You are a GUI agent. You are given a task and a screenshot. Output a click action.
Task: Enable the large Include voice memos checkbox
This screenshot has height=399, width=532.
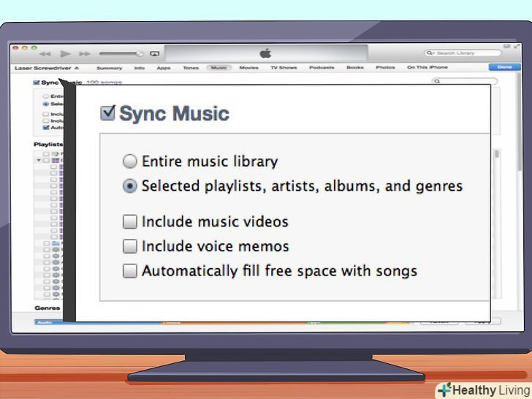pyautogui.click(x=130, y=247)
